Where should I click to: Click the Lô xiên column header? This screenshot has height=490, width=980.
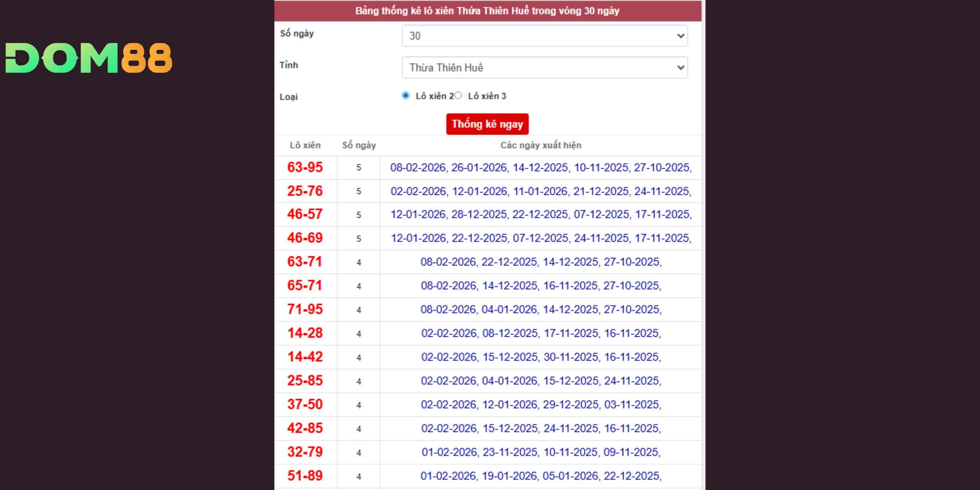click(x=305, y=145)
